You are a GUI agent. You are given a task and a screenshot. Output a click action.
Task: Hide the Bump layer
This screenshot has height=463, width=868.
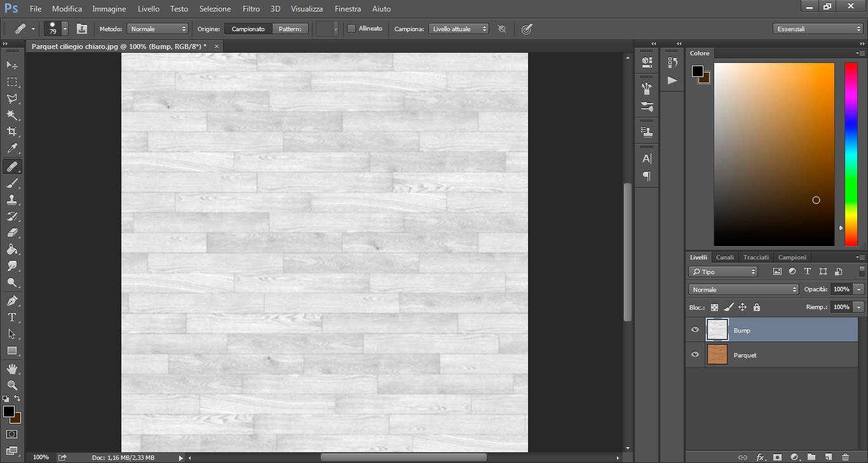tap(695, 330)
